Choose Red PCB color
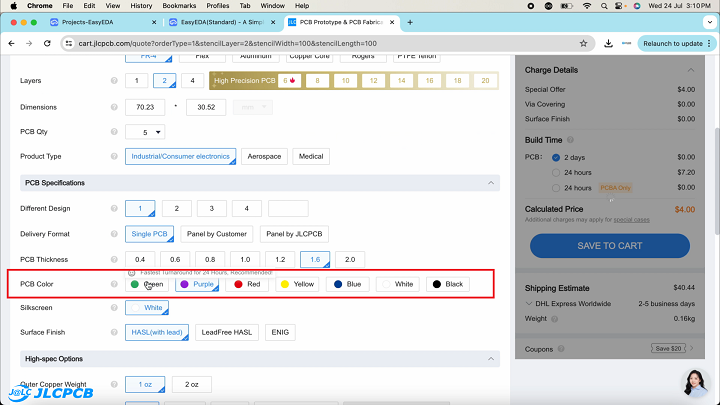Viewport: 720px width, 405px height. [x=247, y=284]
